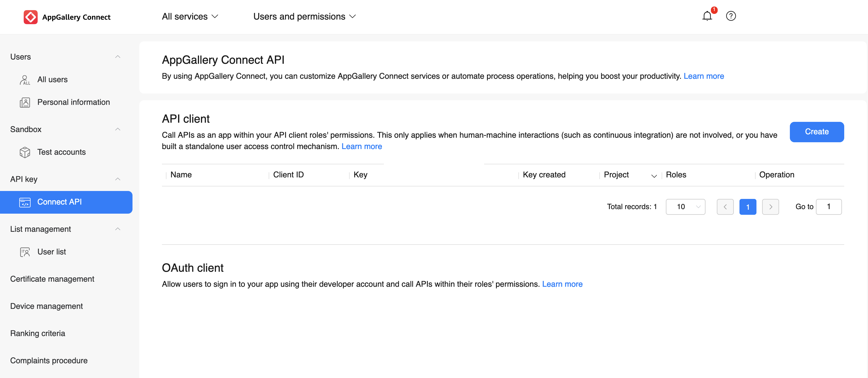Collapse the API key section chevron

[117, 179]
